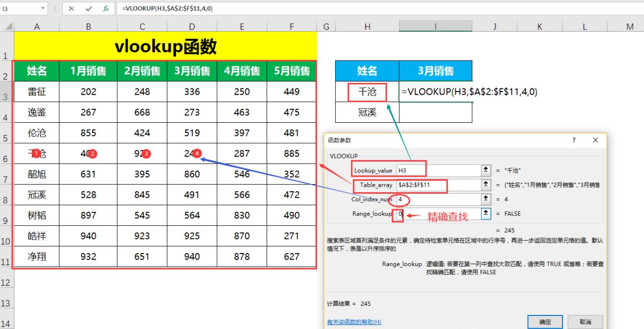This screenshot has width=644, height=329.
Task: Click cell with value 627
Action: coord(292,257)
